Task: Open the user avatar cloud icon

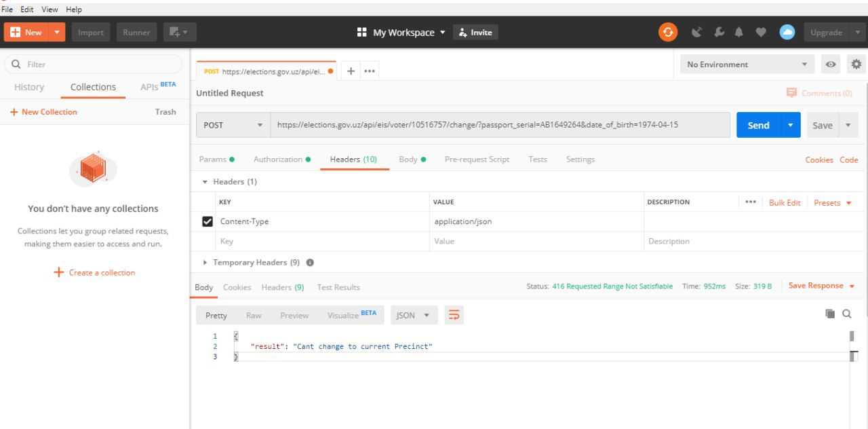Action: click(x=787, y=32)
